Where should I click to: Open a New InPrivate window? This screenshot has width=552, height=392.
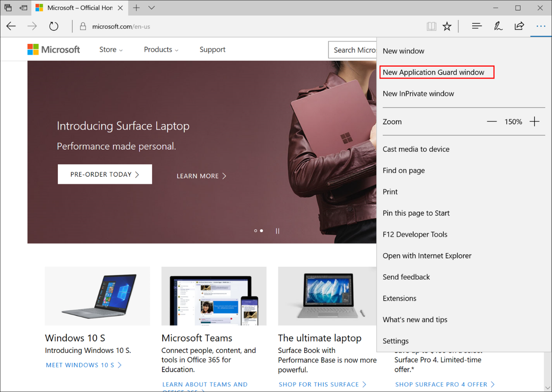click(418, 93)
